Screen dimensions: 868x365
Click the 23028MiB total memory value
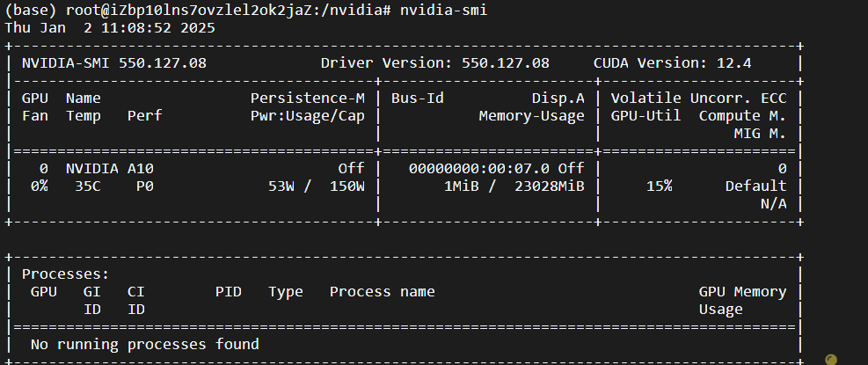(x=550, y=186)
